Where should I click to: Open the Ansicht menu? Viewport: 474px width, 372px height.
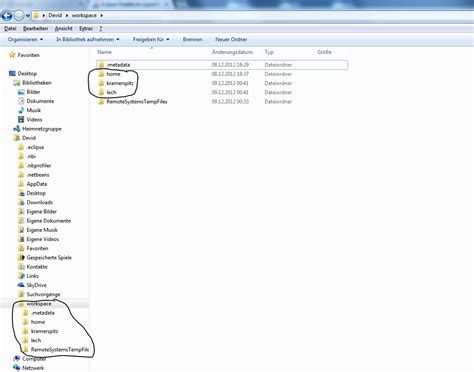(63, 29)
